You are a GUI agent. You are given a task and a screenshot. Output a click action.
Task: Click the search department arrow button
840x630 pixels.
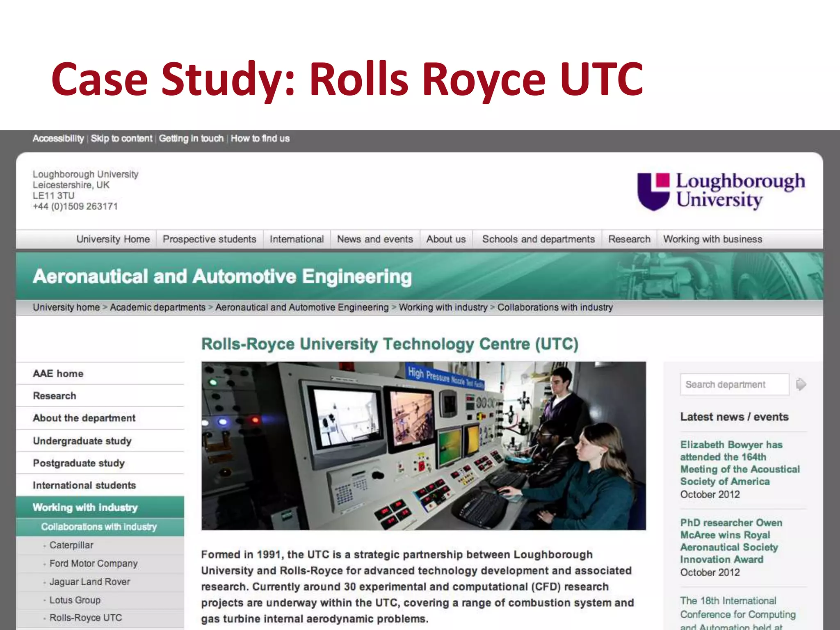click(x=801, y=384)
